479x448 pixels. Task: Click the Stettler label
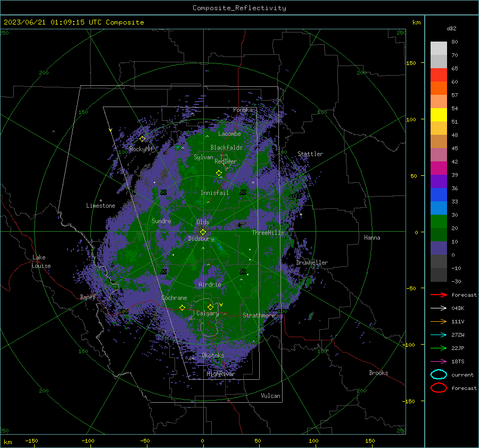pyautogui.click(x=310, y=154)
